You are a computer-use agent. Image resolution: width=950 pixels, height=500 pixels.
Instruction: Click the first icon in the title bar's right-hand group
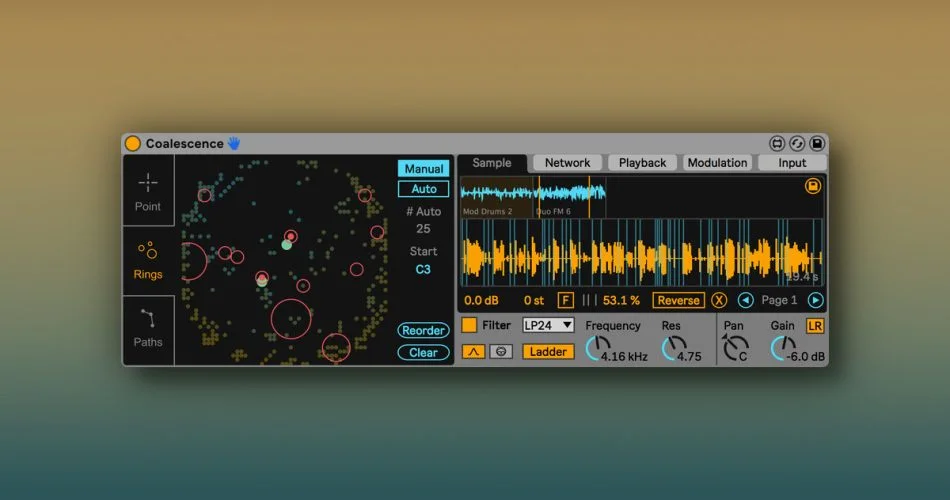(x=777, y=144)
